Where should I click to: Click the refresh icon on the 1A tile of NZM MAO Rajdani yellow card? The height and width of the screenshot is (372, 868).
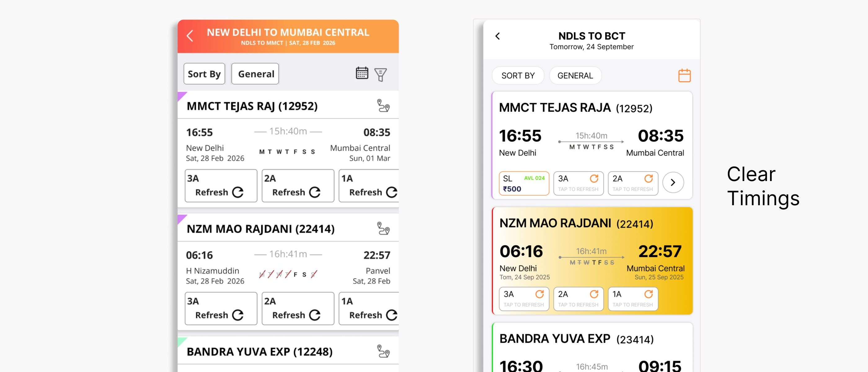(x=648, y=294)
